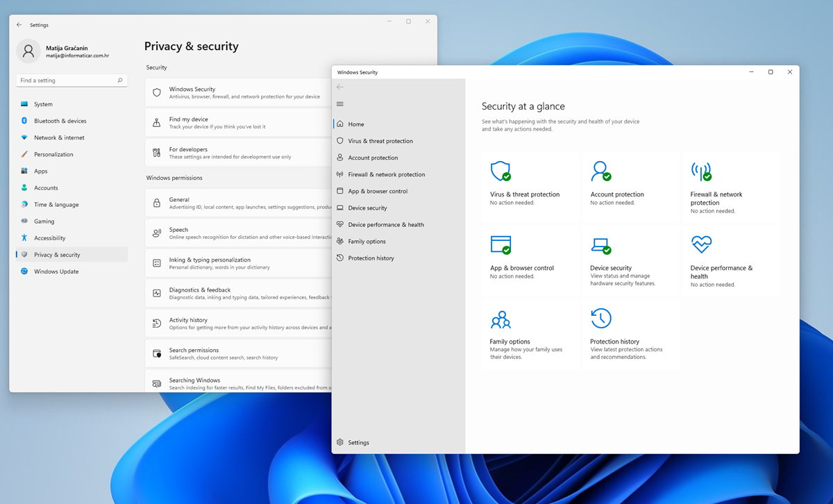Screen dimensions: 833x504
Task: Click the gear icon beside Settings in Windows Security
Action: pyautogui.click(x=340, y=442)
